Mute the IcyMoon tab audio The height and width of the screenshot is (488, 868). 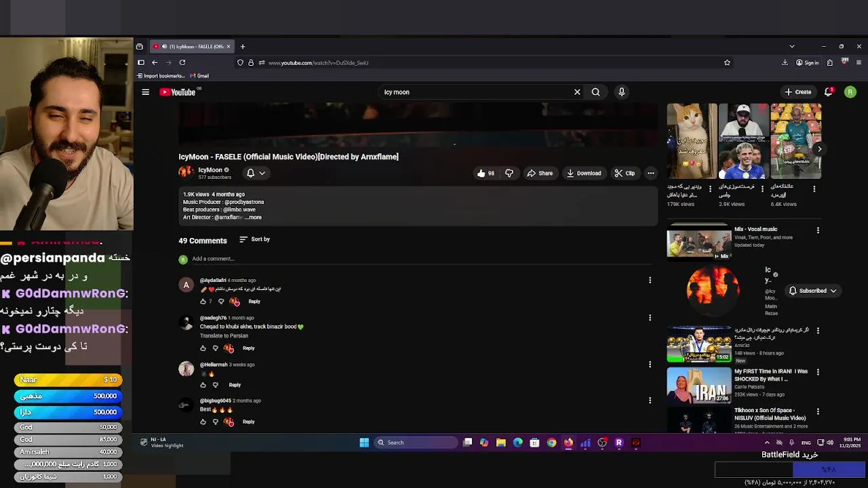pyautogui.click(x=164, y=47)
